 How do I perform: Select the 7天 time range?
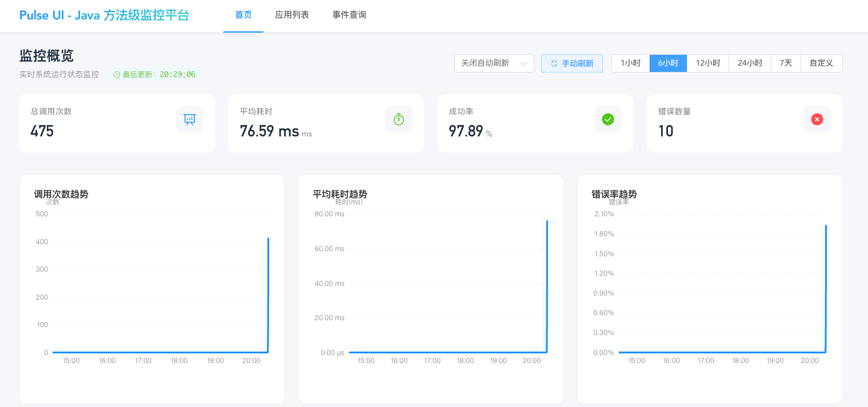point(786,63)
